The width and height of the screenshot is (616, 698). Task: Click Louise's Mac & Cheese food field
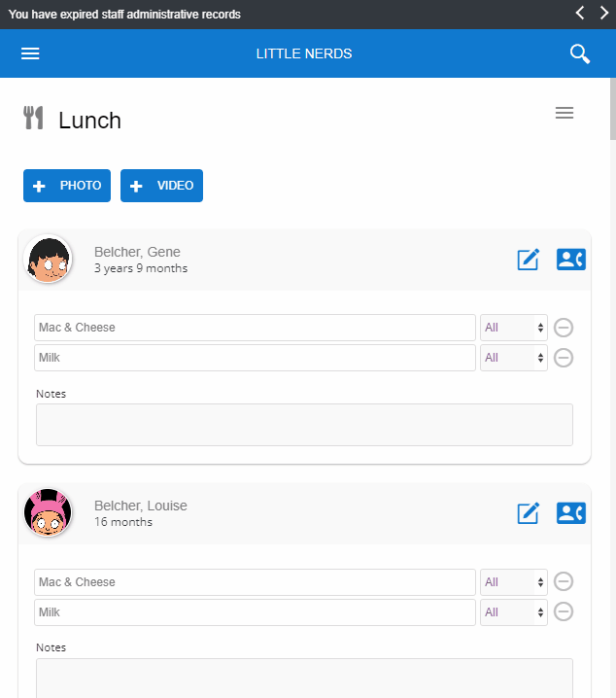pyautogui.click(x=255, y=582)
